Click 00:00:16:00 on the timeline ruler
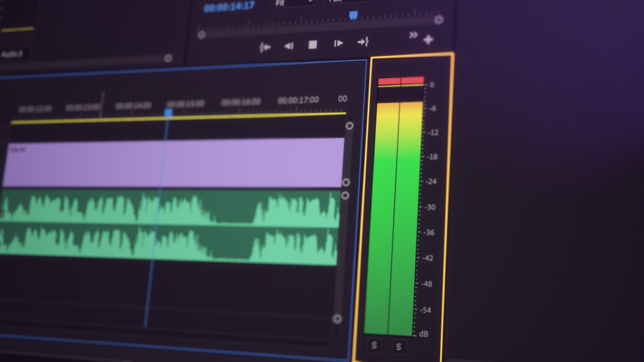 [240, 102]
